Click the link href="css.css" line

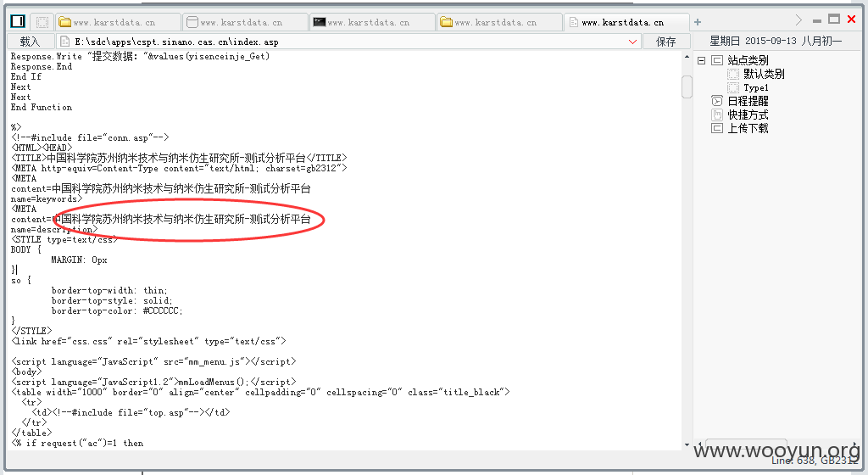pos(148,342)
